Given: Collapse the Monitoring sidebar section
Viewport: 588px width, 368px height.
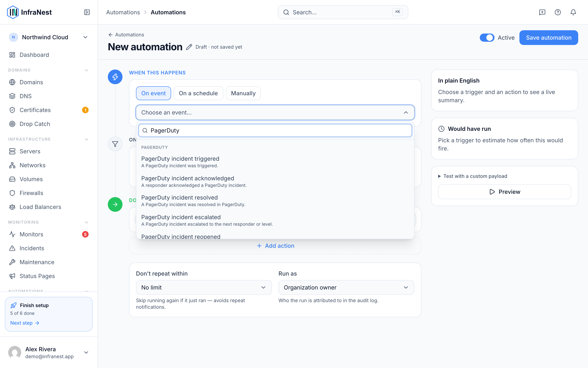Looking at the screenshot, I should 87,222.
